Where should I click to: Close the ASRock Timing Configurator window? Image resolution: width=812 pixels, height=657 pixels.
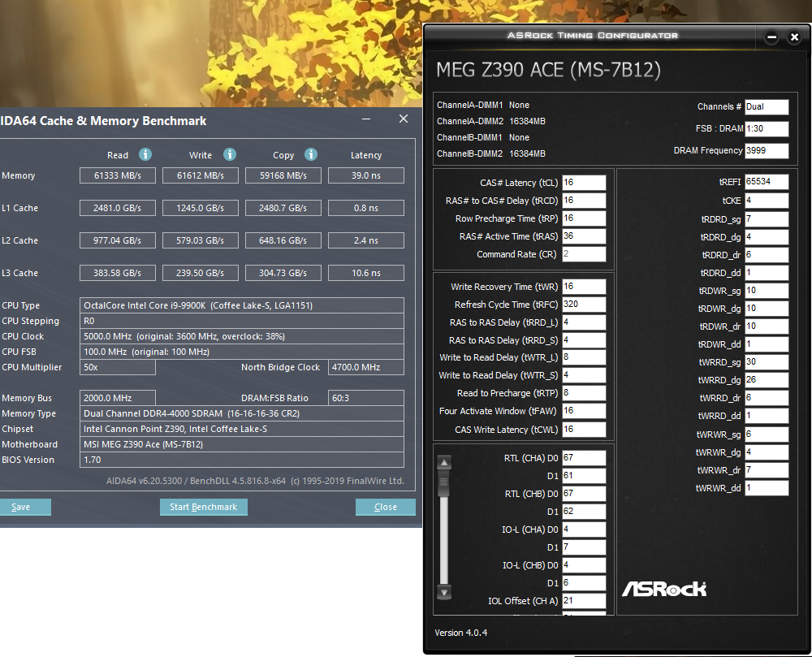tap(794, 37)
